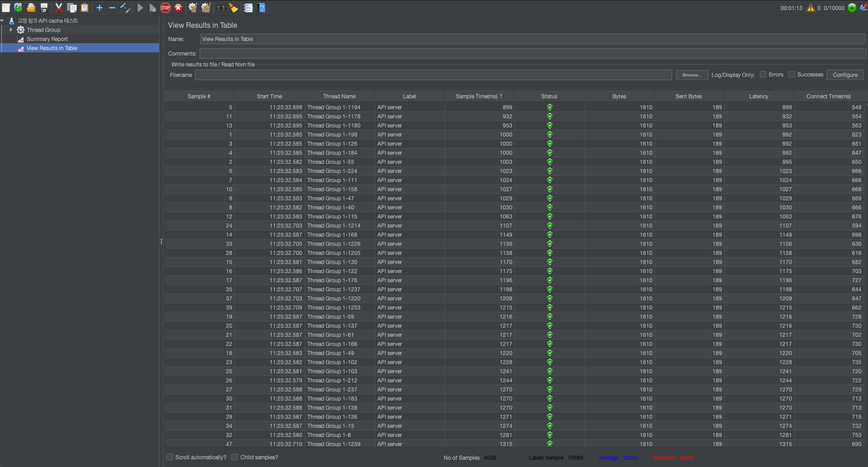
Task: Open the warning triangle error log indicator
Action: (x=811, y=8)
